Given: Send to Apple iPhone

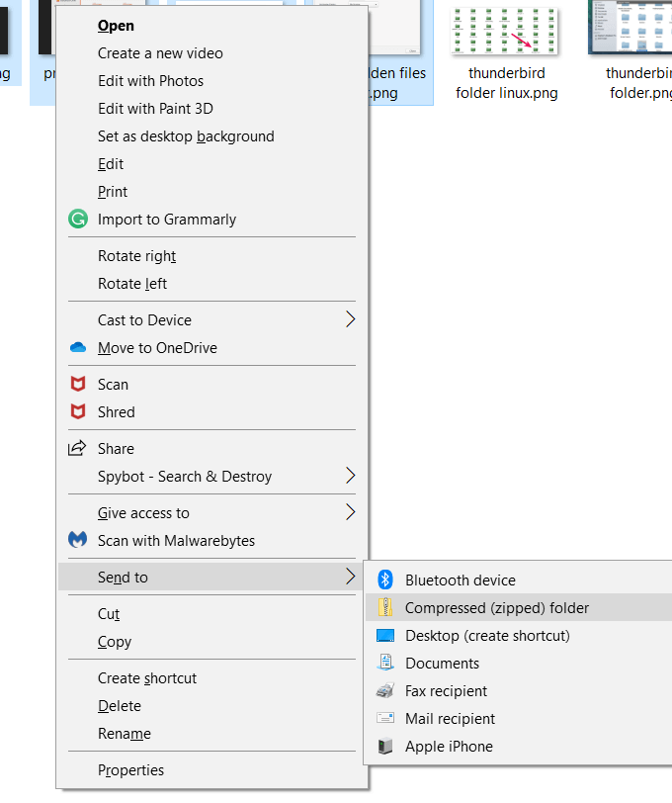Looking at the screenshot, I should [x=519, y=747].
